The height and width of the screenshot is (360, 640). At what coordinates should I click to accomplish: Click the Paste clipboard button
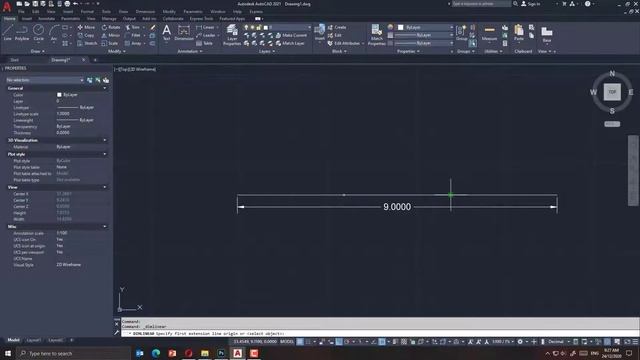[519, 33]
